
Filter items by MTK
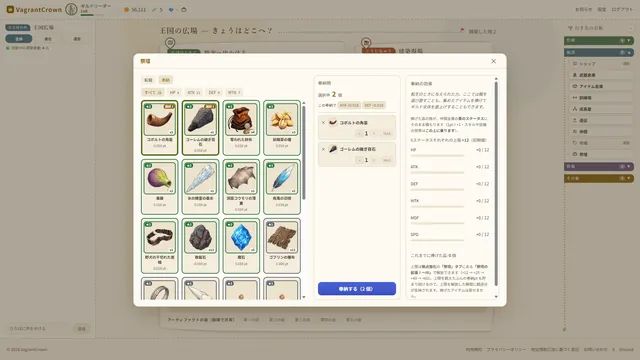coord(234,93)
